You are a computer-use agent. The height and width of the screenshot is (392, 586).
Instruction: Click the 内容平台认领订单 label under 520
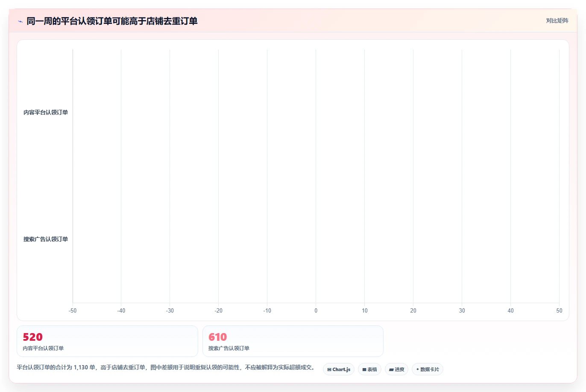pyautogui.click(x=43, y=348)
